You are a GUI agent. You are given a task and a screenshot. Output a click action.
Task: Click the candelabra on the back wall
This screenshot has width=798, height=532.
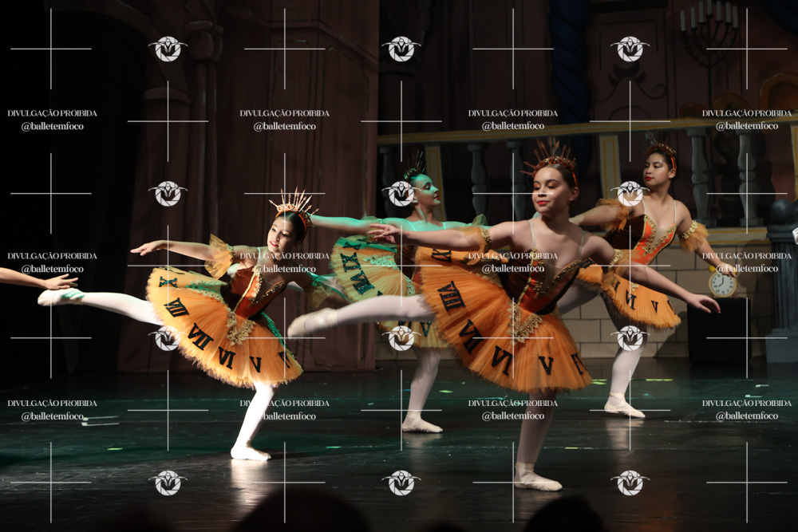click(709, 33)
